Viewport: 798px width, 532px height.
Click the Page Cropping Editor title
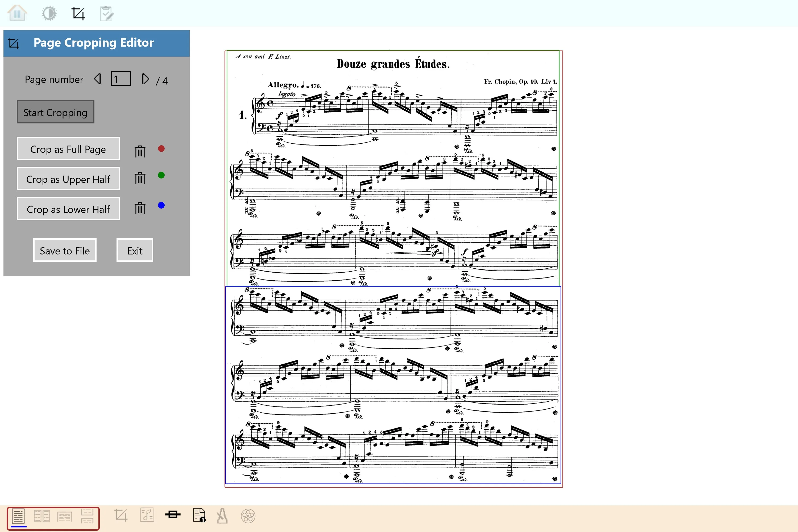[94, 43]
